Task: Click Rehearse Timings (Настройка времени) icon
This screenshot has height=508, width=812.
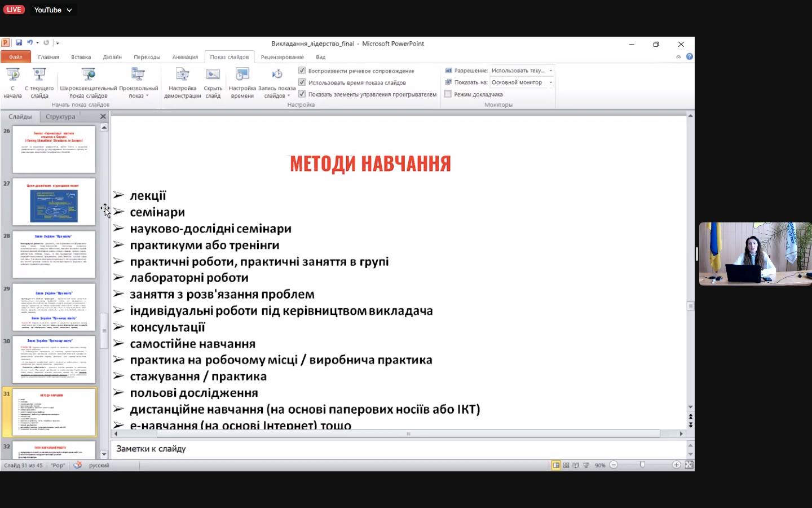Action: pyautogui.click(x=242, y=75)
